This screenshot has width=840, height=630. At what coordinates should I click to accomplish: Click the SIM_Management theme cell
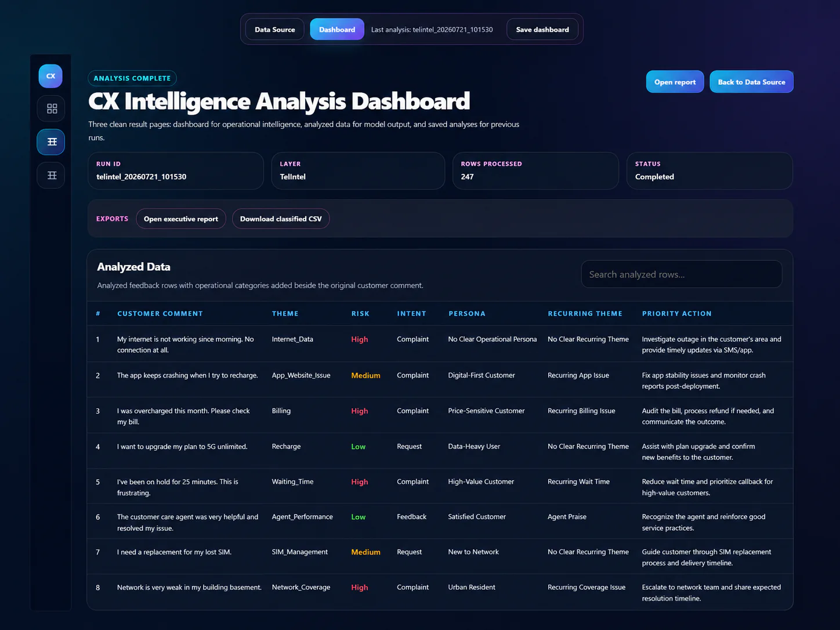click(300, 552)
